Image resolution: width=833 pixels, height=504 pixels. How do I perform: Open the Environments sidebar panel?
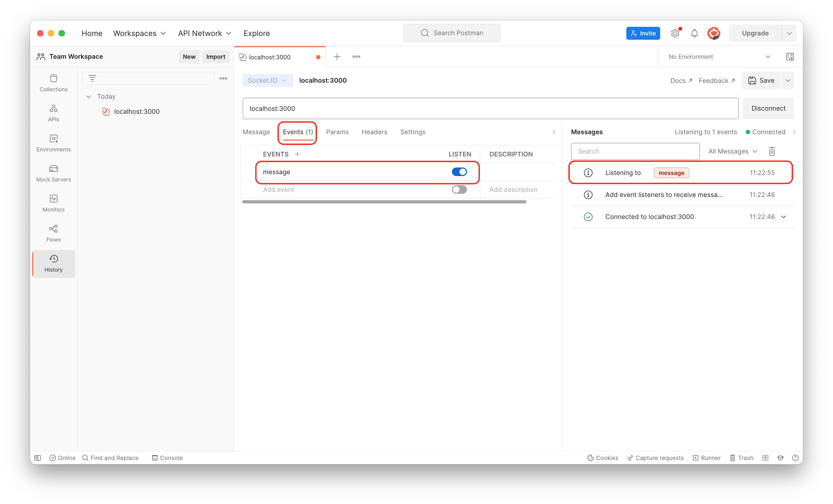click(53, 143)
